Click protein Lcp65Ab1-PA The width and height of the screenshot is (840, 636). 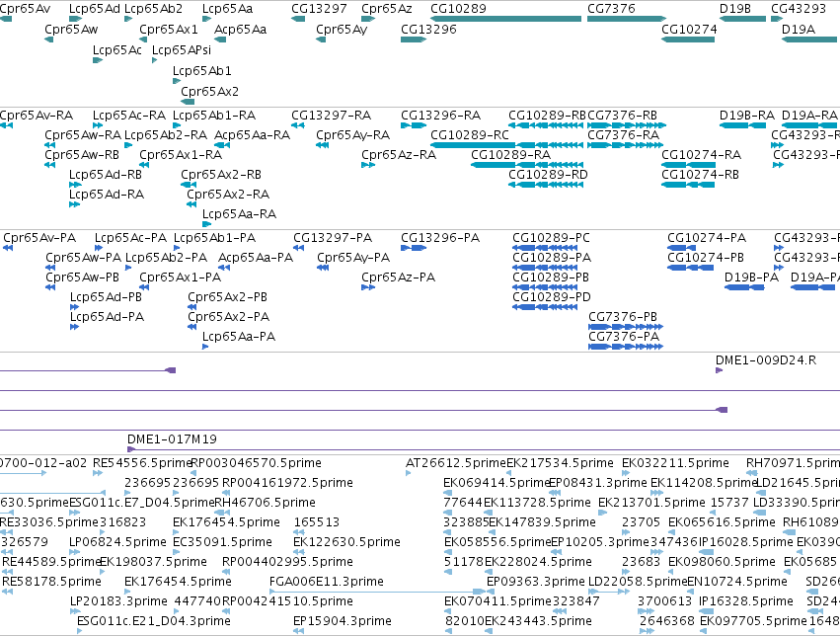point(214,238)
